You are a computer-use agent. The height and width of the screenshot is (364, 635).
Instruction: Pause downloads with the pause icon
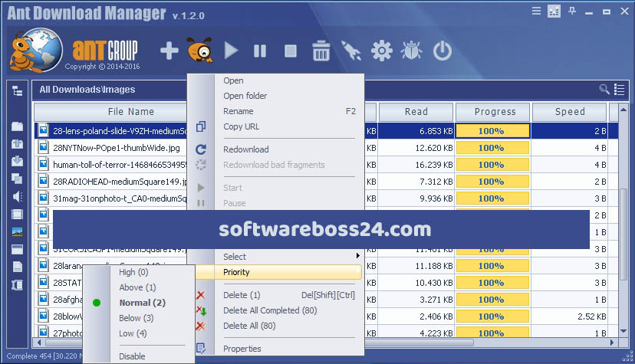(x=260, y=51)
